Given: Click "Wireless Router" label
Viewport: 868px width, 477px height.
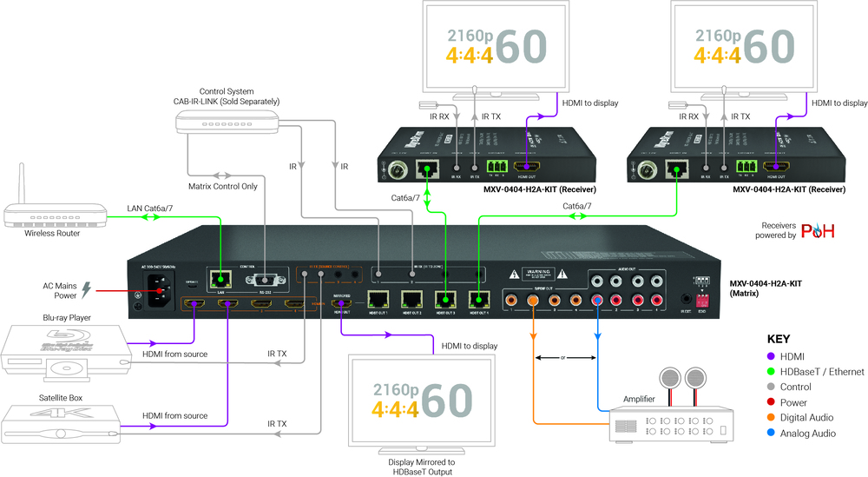Looking at the screenshot, I should (52, 233).
